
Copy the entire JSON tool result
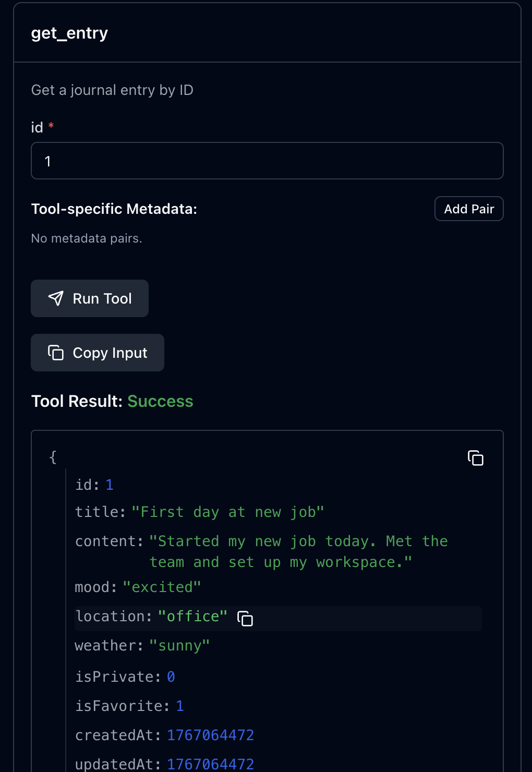coord(475,458)
